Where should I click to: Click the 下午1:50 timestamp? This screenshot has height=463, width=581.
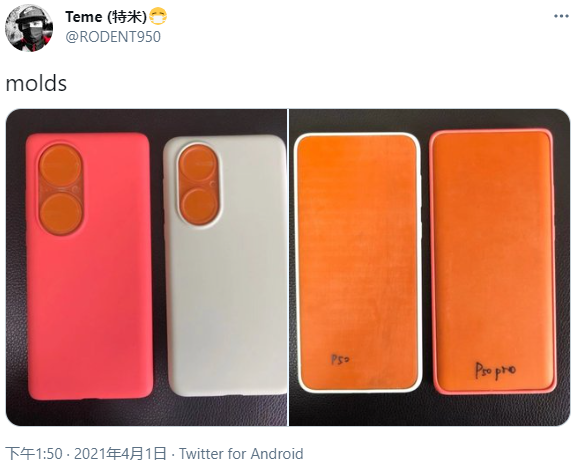34,454
